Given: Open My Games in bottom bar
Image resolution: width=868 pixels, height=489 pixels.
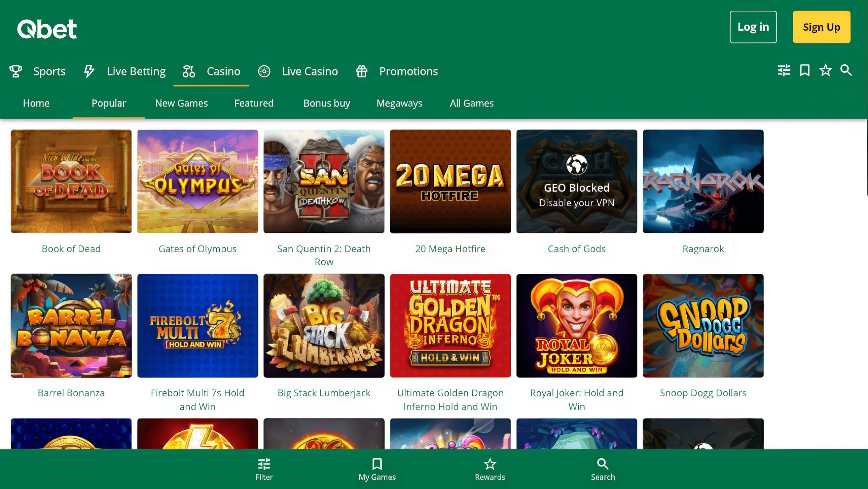Looking at the screenshot, I should pyautogui.click(x=377, y=469).
